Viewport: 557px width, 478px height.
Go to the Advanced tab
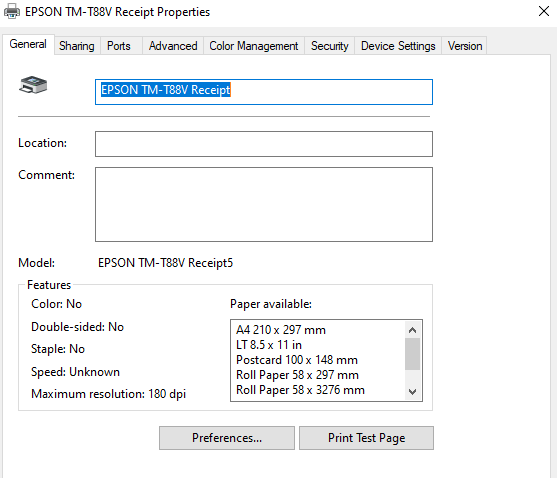click(173, 46)
